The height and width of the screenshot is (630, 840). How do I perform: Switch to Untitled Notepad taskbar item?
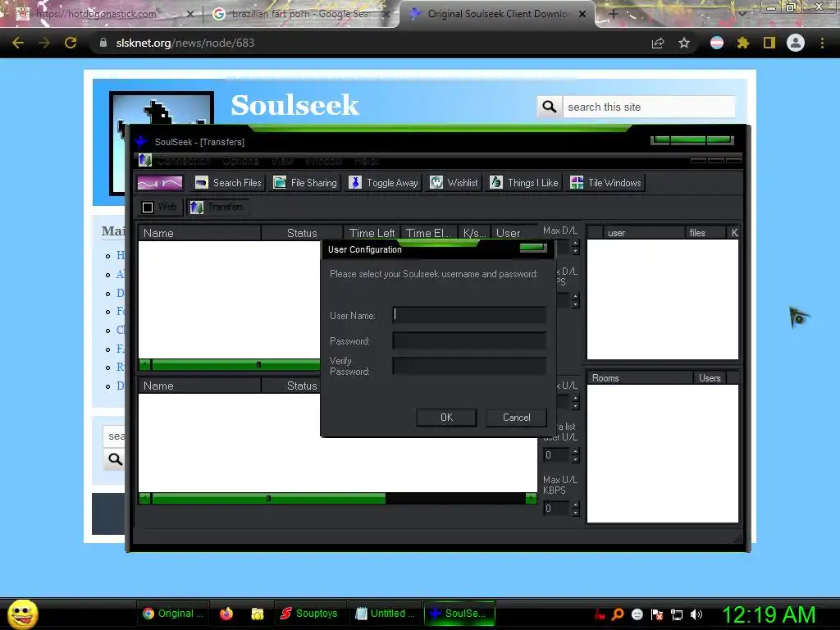(x=385, y=614)
